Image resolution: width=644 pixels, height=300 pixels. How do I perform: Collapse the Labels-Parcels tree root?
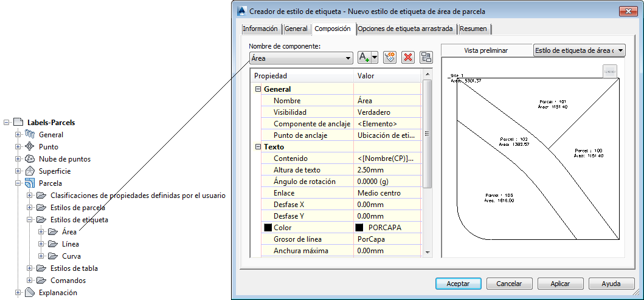pos(6,122)
